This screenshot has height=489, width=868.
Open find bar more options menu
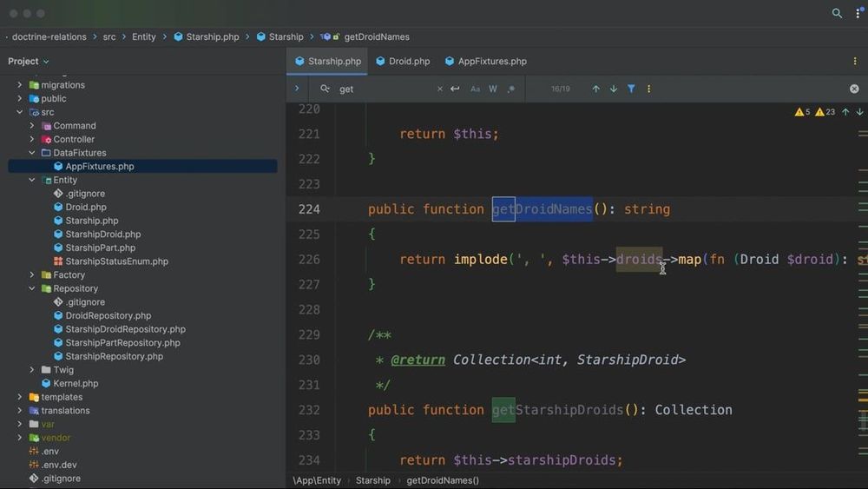pos(648,89)
